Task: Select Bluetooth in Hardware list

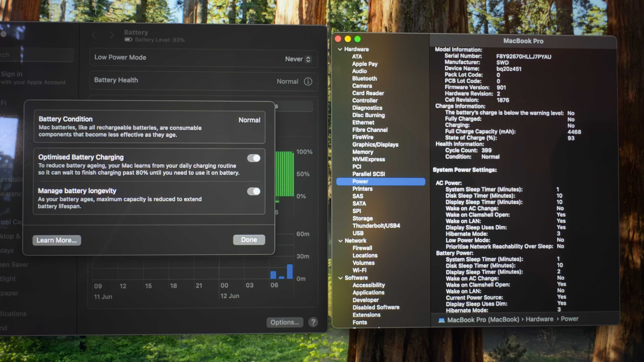Action: pos(364,78)
